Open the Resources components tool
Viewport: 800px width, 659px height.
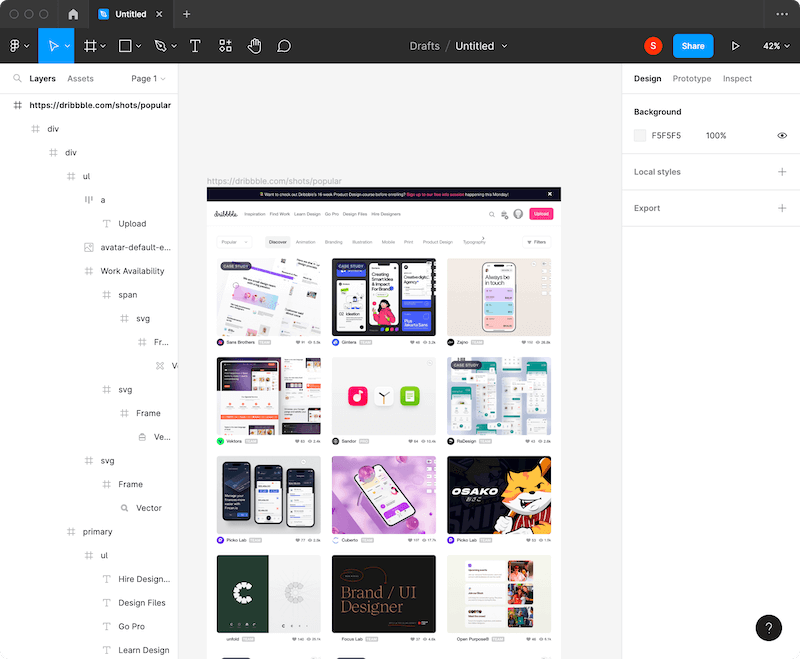tap(225, 46)
